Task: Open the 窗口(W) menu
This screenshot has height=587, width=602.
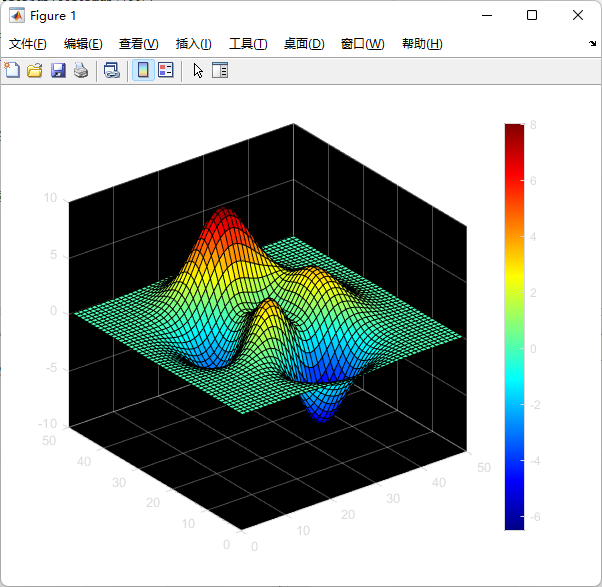Action: [362, 44]
